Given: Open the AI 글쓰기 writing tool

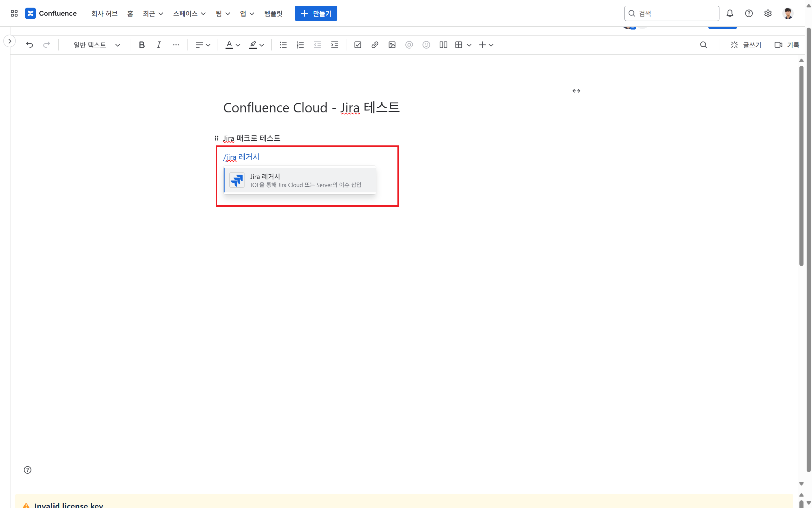Looking at the screenshot, I should pyautogui.click(x=746, y=45).
